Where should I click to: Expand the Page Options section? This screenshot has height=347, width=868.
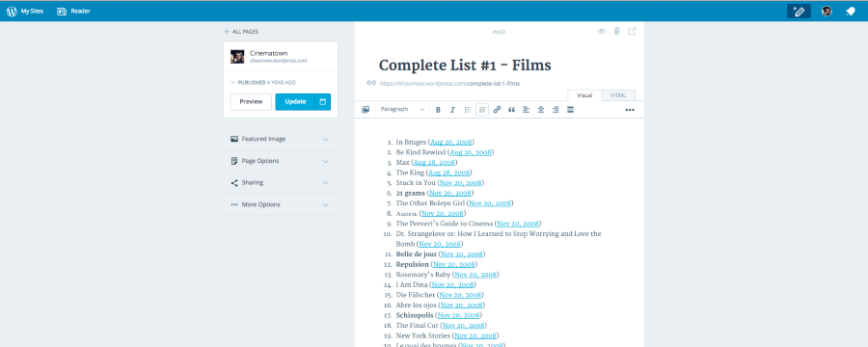280,161
